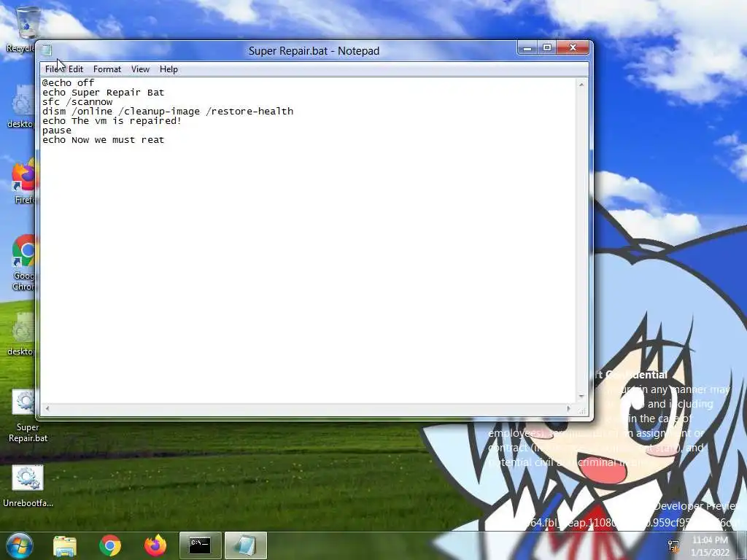Open the File menu in Notepad
Viewport: 747px width, 560px height.
coord(52,69)
